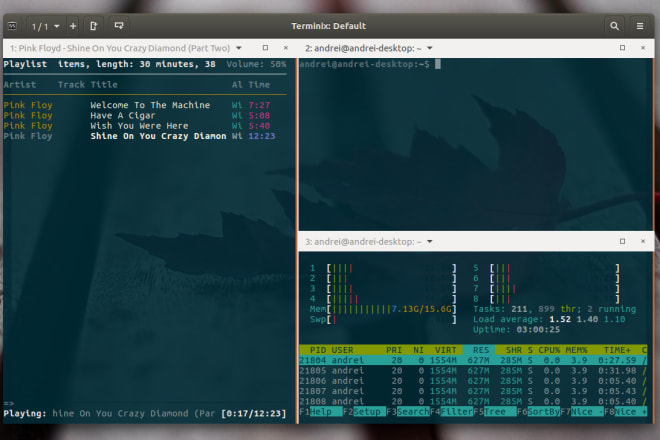Expand the Pink Floyd terminal title dropdown

[239, 48]
